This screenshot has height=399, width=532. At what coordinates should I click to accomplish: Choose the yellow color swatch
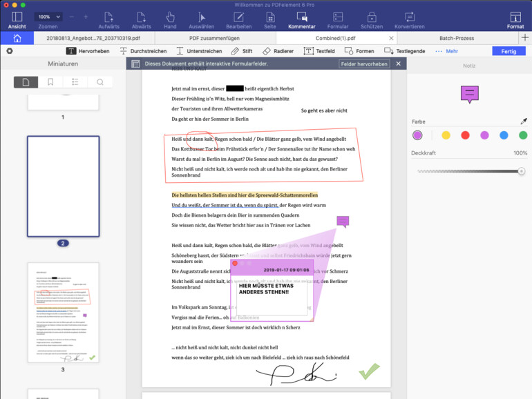click(x=446, y=135)
